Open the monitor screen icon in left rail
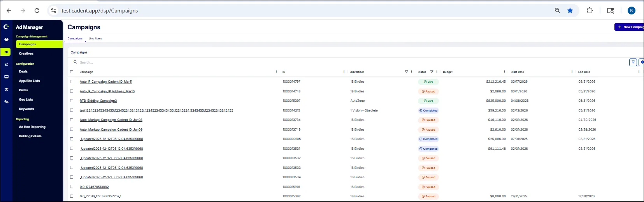644x202 pixels. [x=6, y=77]
